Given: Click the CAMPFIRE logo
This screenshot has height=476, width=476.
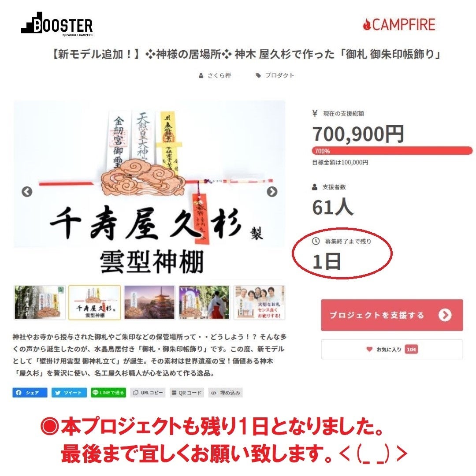Looking at the screenshot, I should [399, 25].
